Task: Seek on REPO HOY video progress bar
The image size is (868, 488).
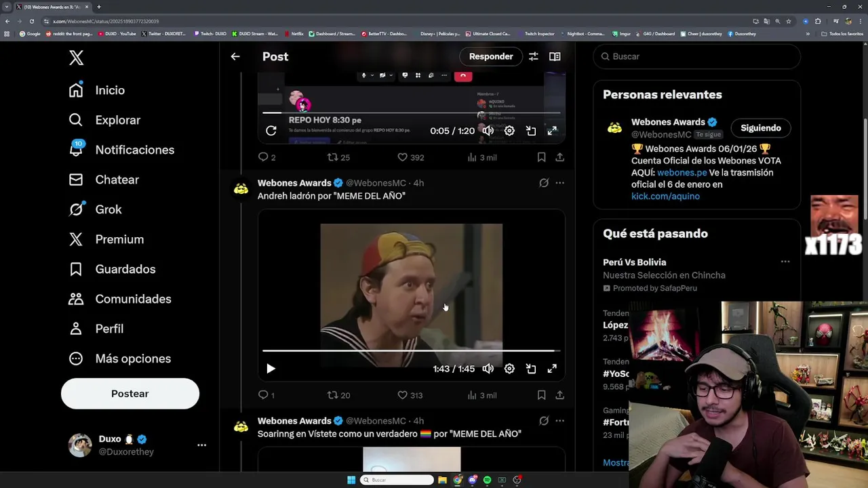Action: [412, 113]
